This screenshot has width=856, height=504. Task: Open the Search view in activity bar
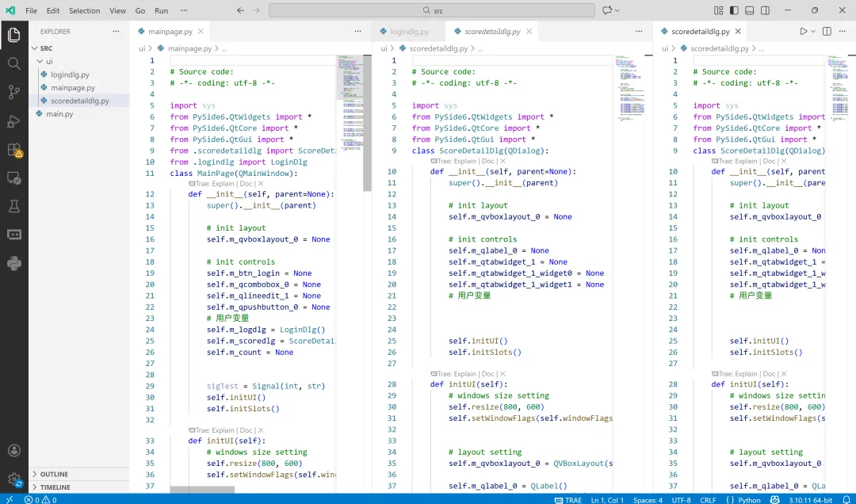coord(13,63)
